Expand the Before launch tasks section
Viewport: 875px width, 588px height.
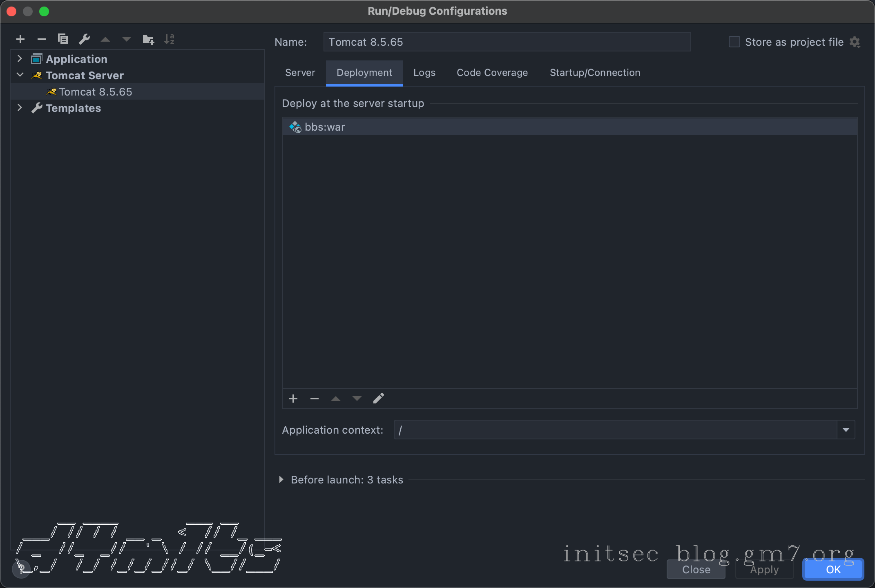(281, 479)
